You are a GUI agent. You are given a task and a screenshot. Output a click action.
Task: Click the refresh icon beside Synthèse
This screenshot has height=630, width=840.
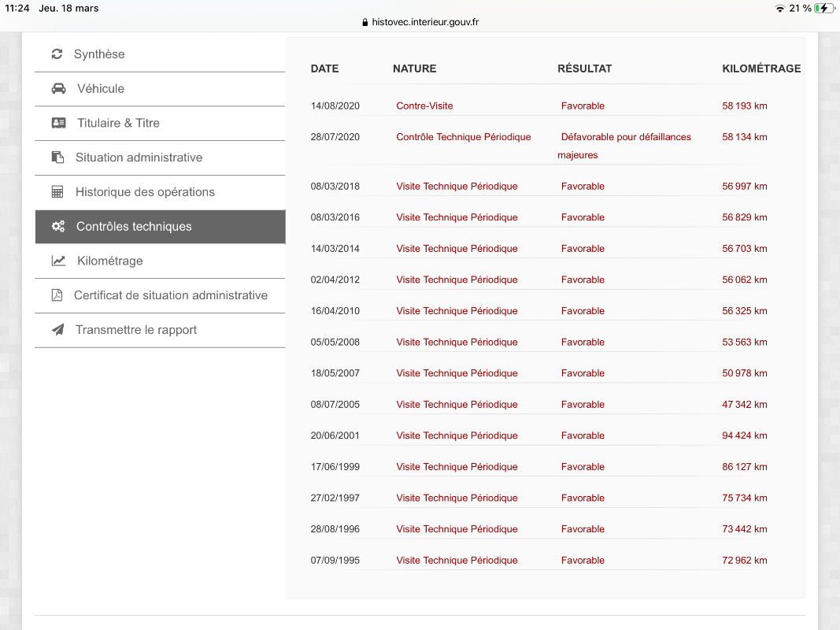pyautogui.click(x=57, y=54)
